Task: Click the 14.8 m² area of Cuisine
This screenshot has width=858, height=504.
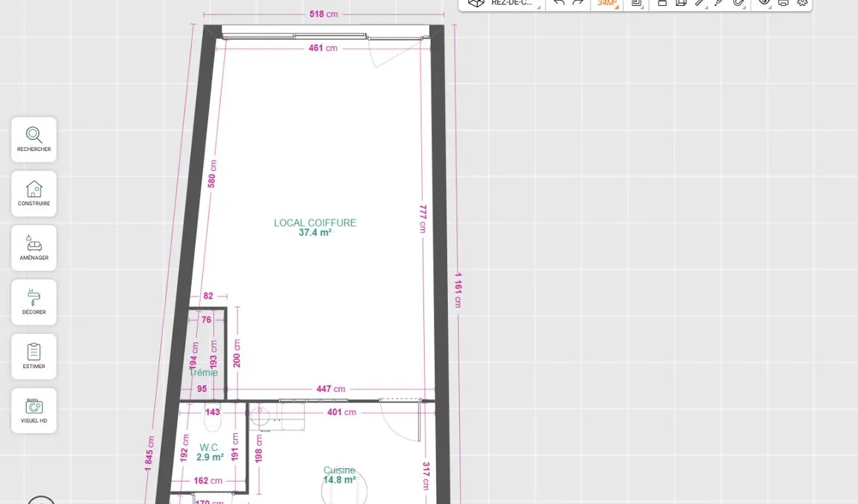Action: click(339, 480)
